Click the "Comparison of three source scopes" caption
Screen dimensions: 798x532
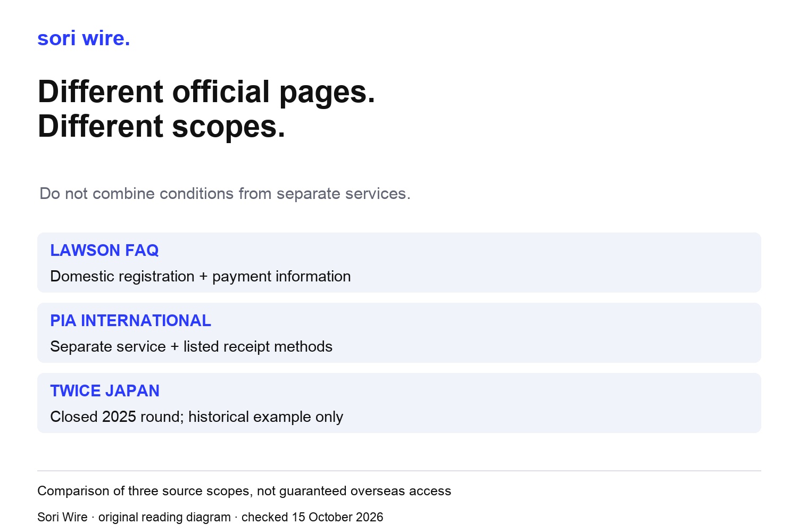point(244,491)
